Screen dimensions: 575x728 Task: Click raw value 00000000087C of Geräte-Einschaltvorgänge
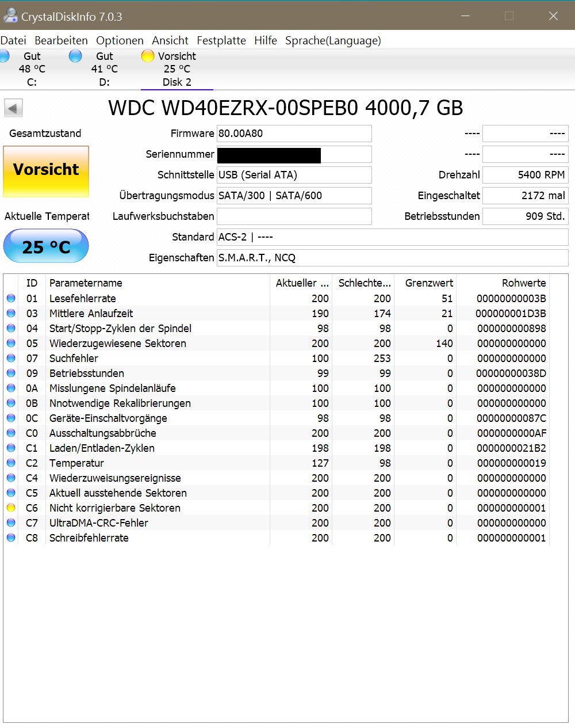pos(511,418)
